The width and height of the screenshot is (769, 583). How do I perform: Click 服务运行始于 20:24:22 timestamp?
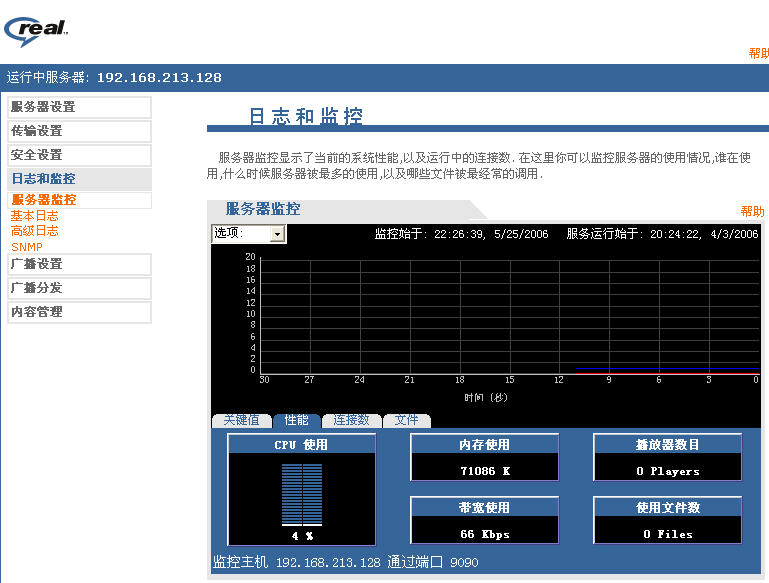(x=662, y=234)
